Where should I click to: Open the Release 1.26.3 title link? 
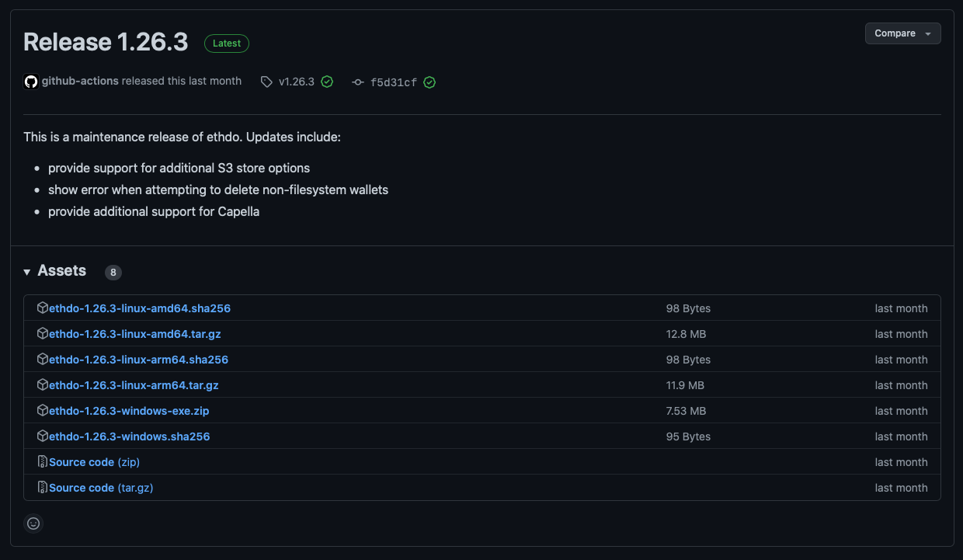[x=106, y=42]
